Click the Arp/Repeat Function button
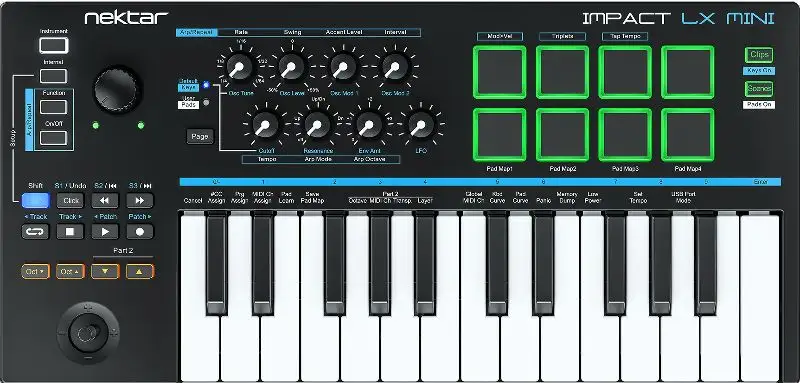 pos(54,107)
